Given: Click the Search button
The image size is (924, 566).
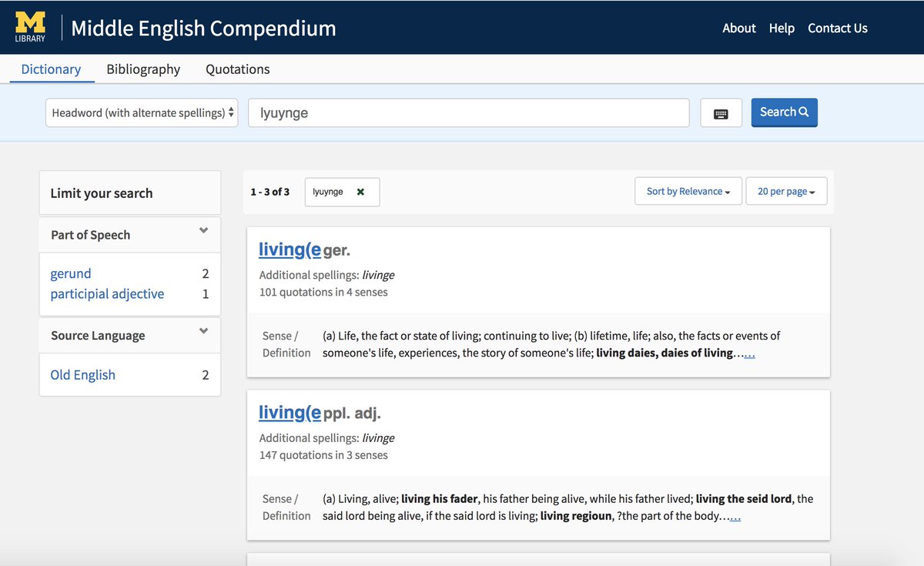Looking at the screenshot, I should (x=784, y=112).
